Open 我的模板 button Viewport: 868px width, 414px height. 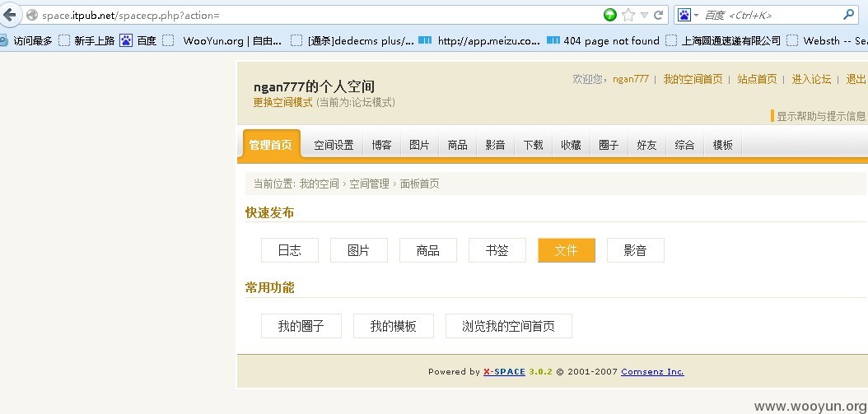point(394,326)
